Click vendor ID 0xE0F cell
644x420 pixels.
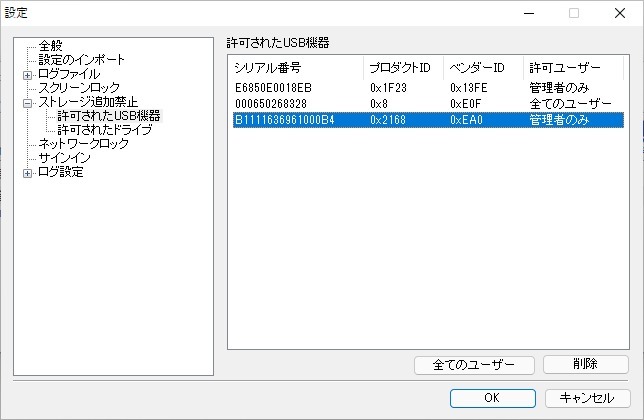click(465, 104)
